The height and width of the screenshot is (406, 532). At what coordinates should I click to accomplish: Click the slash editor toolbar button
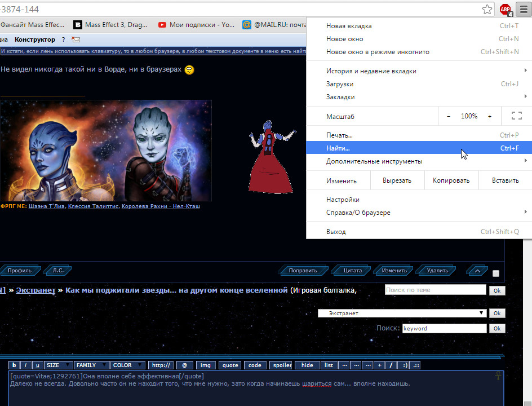391,365
